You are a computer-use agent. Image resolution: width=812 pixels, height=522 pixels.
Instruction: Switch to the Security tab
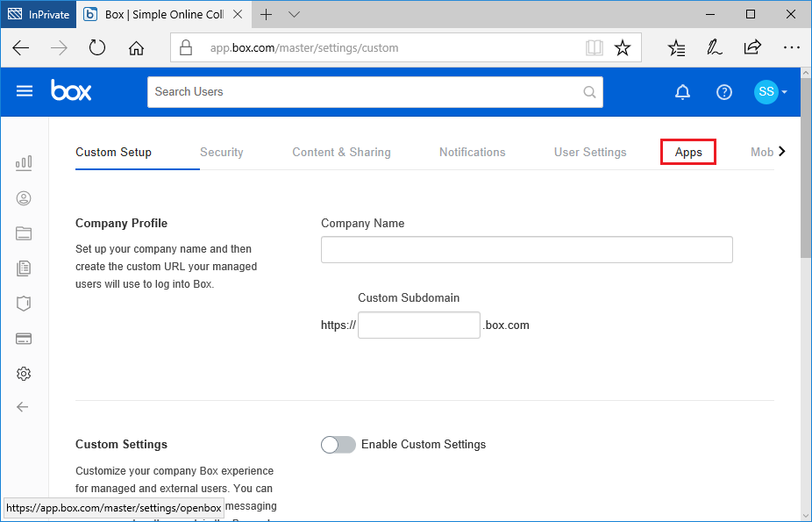tap(222, 153)
